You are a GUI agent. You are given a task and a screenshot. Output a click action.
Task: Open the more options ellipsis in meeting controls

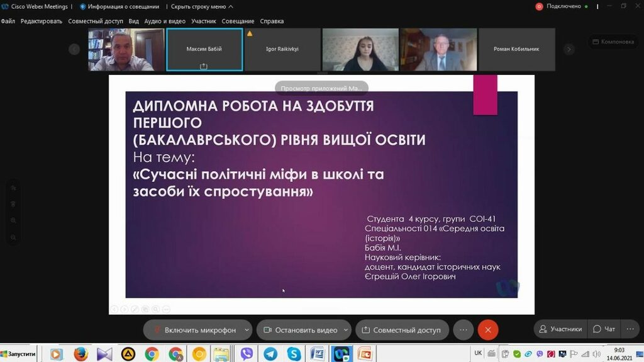click(x=464, y=329)
